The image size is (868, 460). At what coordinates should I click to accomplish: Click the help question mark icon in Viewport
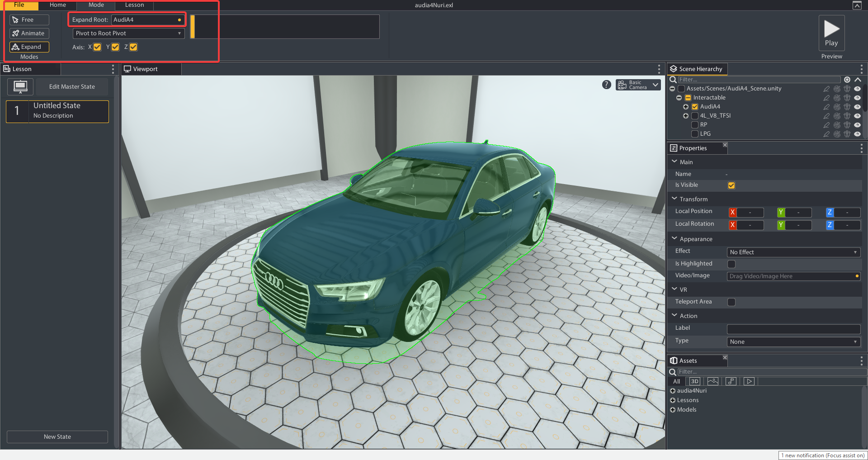point(607,85)
